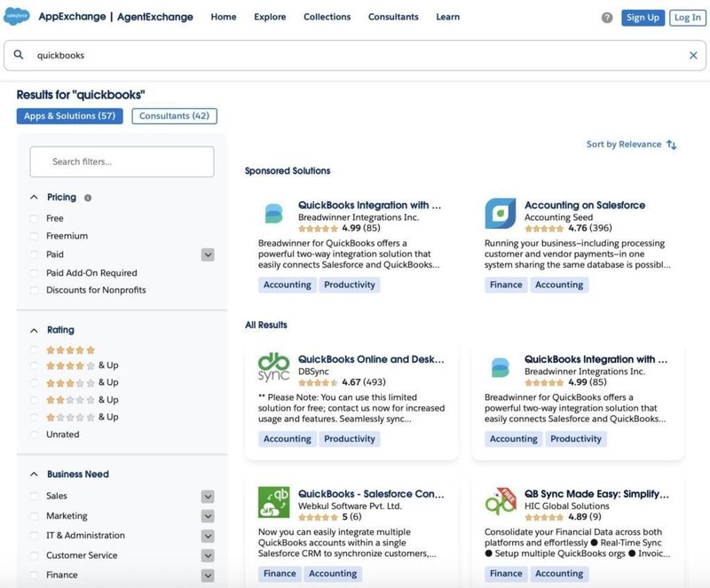Collapse the Rating filter section

(x=34, y=331)
